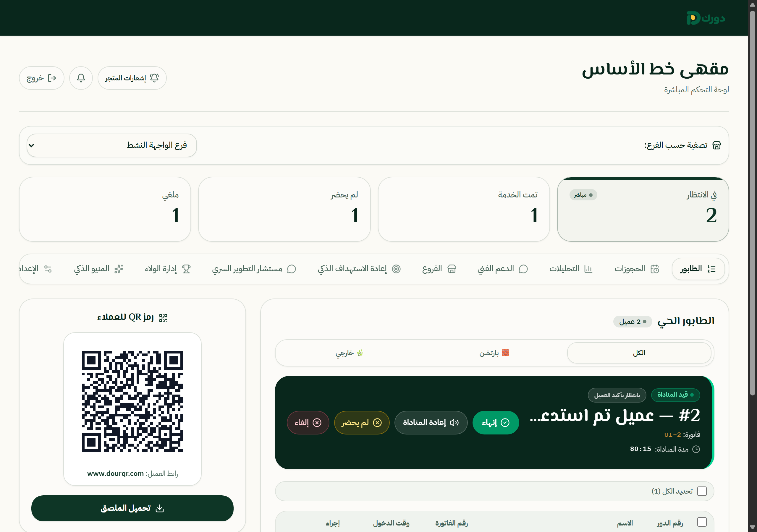This screenshot has height=532, width=757.
Task: Click the settings sliders icon of الإعدادات
Action: [48, 269]
